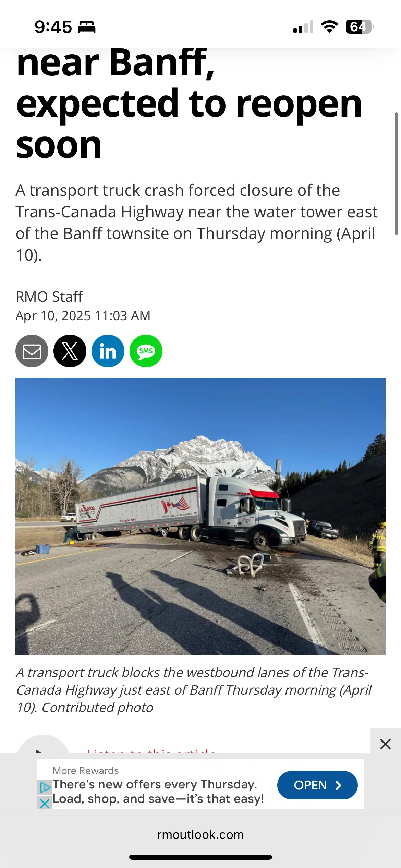Tap the More Rewards ad text
Image resolution: width=401 pixels, height=868 pixels.
(x=158, y=792)
